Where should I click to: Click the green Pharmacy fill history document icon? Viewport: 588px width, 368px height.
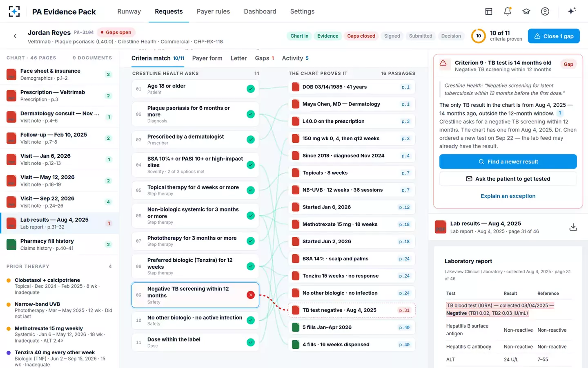(11, 245)
